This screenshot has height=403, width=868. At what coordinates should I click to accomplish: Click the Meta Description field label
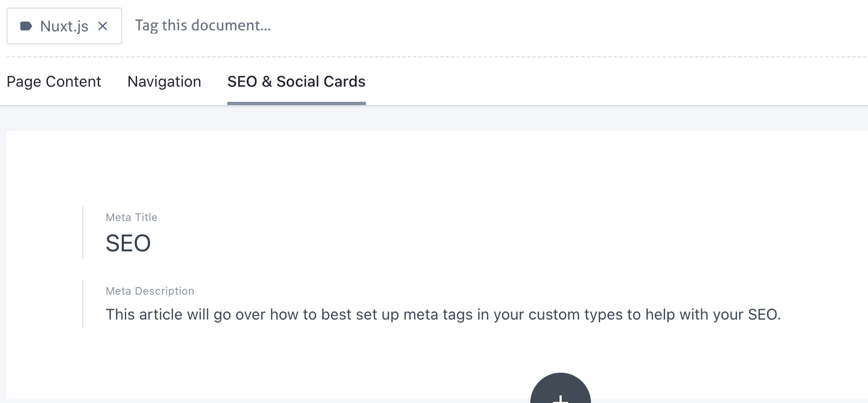(150, 291)
